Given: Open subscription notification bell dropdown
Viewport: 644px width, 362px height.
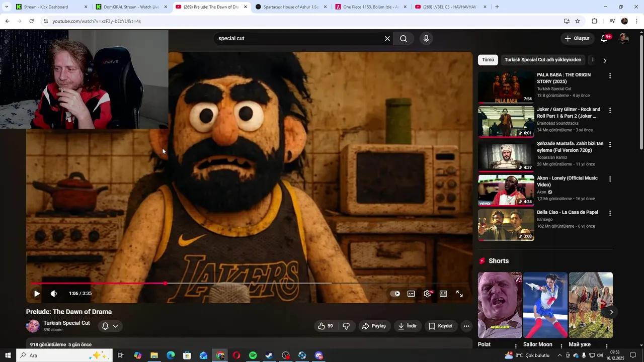Looking at the screenshot, I should (110, 326).
